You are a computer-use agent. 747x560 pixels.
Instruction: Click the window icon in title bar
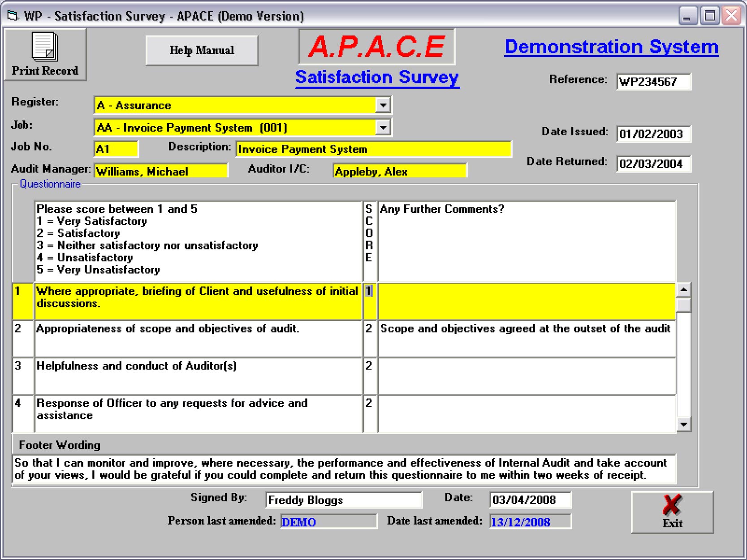tap(13, 16)
